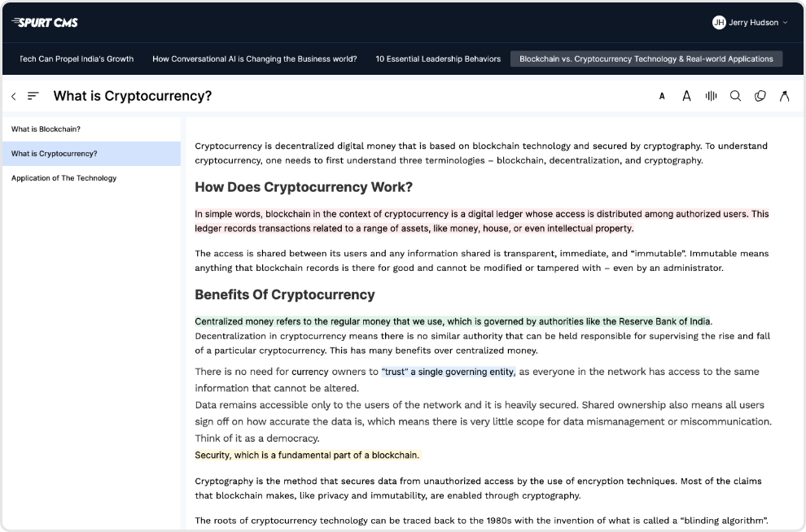Decrease font size with small A
Screen dimensions: 806x532
(x=662, y=96)
